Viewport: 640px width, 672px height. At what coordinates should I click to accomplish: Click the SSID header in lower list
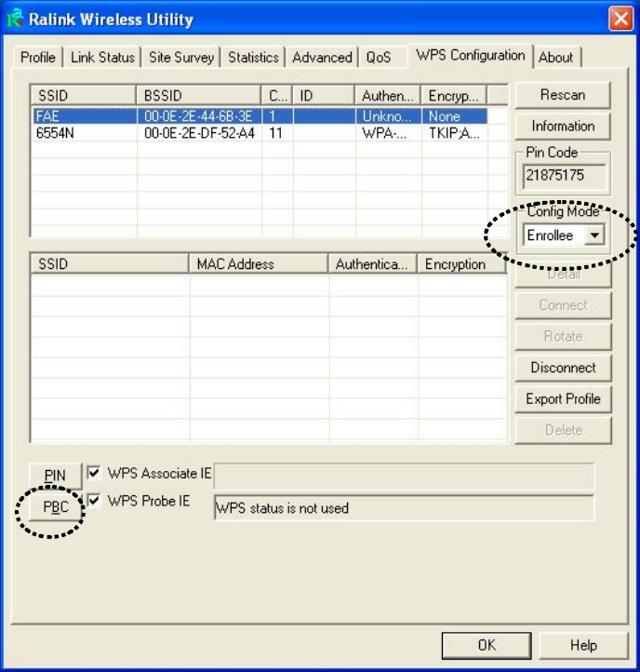pyautogui.click(x=110, y=264)
